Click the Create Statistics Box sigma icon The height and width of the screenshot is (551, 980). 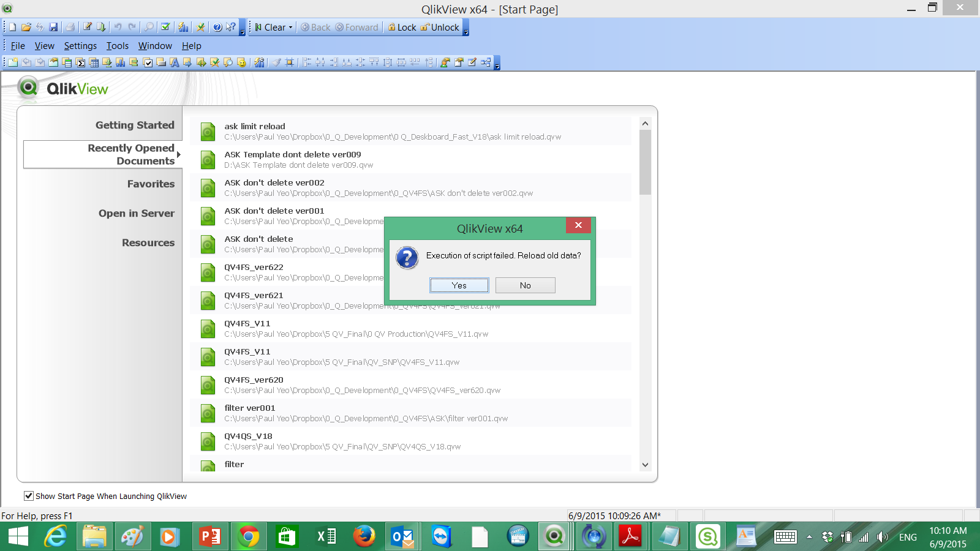tap(80, 62)
